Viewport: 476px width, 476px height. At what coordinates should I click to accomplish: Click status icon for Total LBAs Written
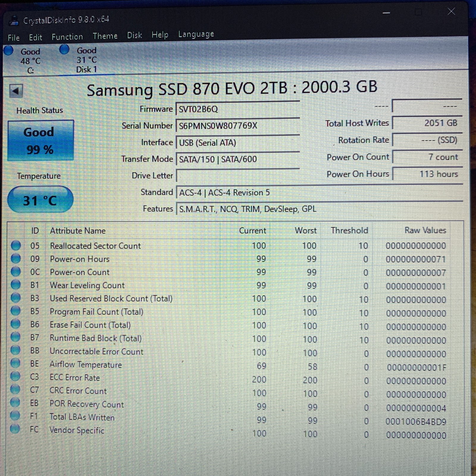tap(15, 415)
